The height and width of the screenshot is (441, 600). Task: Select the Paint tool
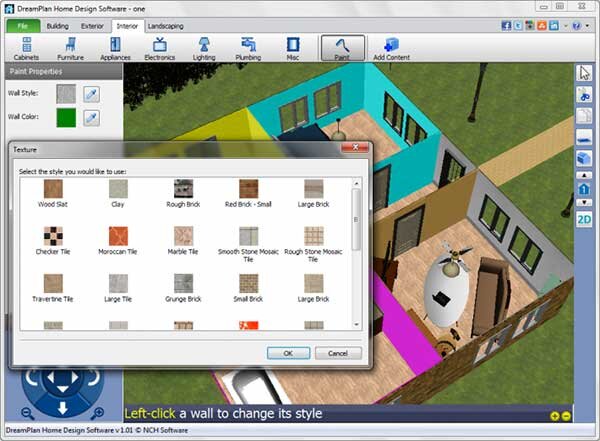342,48
